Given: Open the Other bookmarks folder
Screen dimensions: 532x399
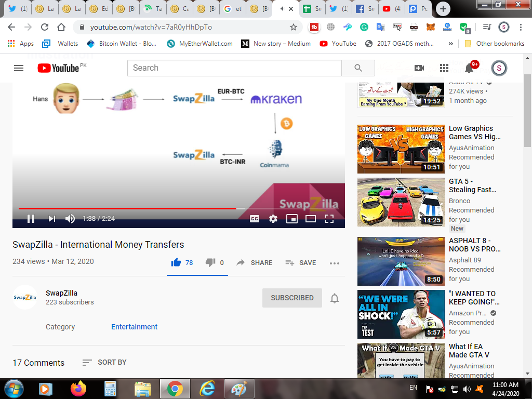Looking at the screenshot, I should [x=495, y=44].
